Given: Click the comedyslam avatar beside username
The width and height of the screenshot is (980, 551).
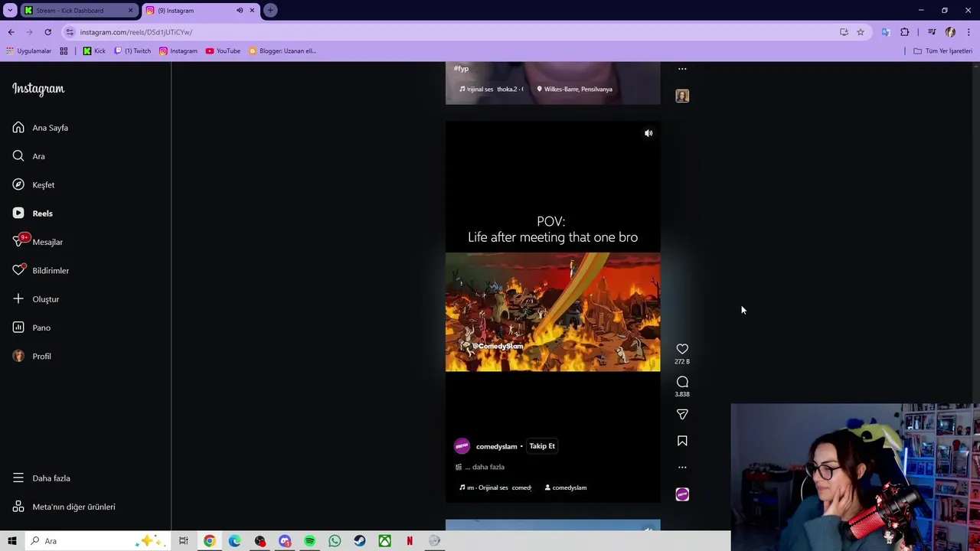Looking at the screenshot, I should [462, 446].
